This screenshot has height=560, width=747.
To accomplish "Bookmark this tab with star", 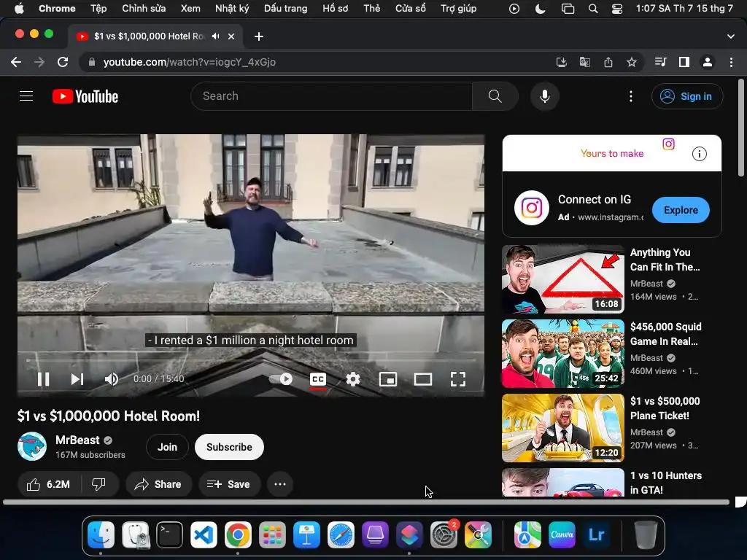I will tap(631, 62).
